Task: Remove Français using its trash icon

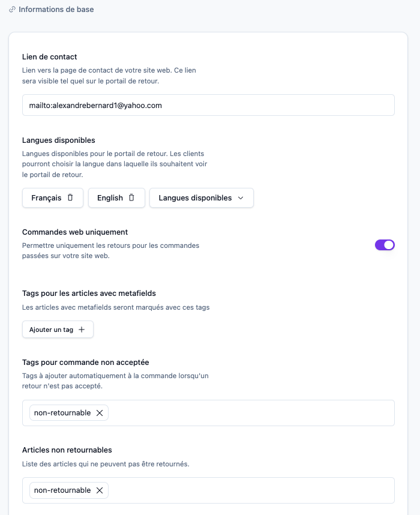Action: (70, 197)
